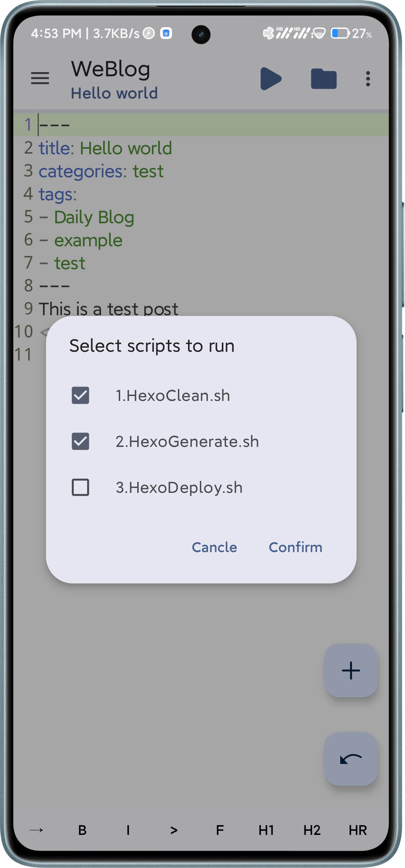The height and width of the screenshot is (868, 405).
Task: Tap the battery indicator in status bar
Action: pyautogui.click(x=351, y=33)
